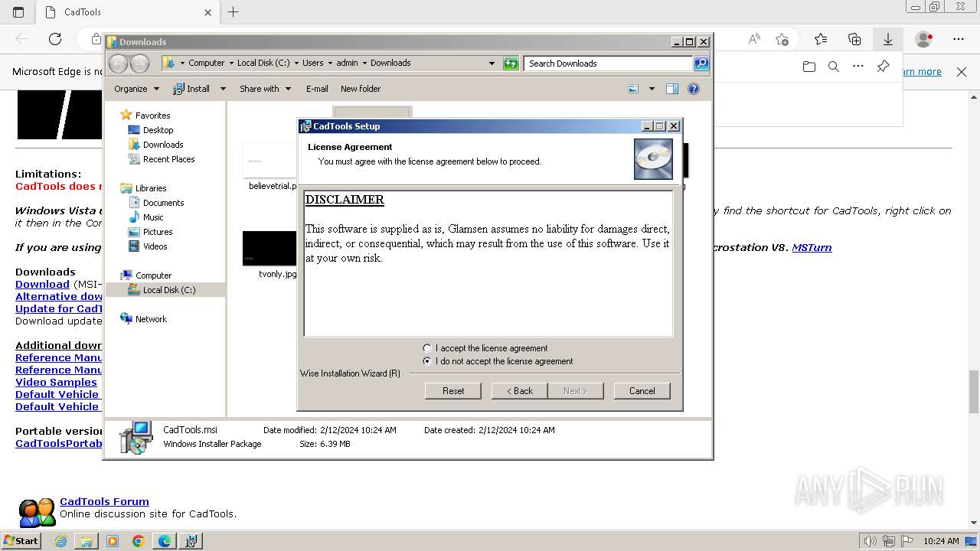
Task: Click the CadTools installer taskbar icon
Action: [191, 541]
